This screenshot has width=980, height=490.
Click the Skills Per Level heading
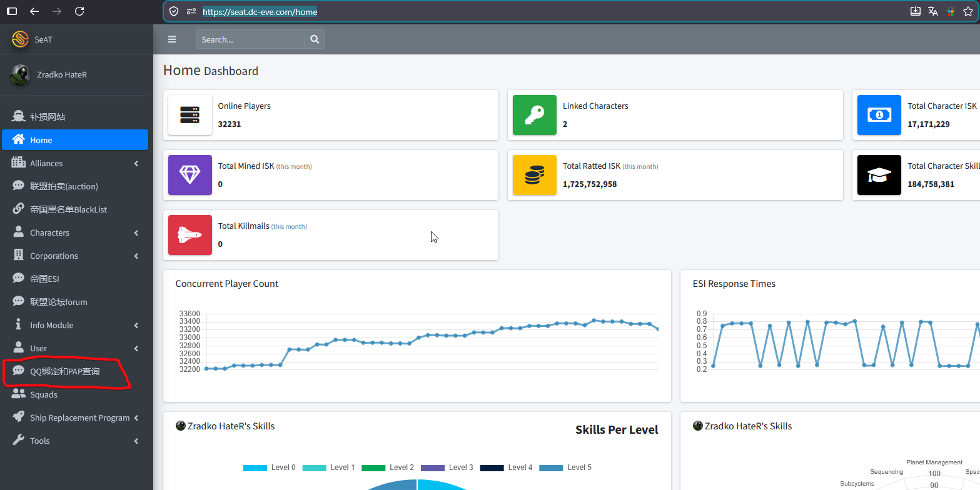tap(617, 430)
